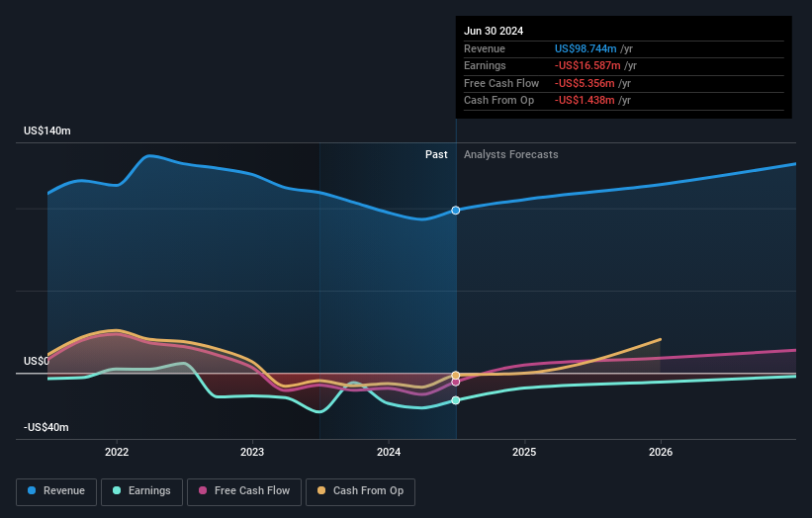The width and height of the screenshot is (812, 518).
Task: Click the 2026 x-axis label
Action: pyautogui.click(x=661, y=452)
